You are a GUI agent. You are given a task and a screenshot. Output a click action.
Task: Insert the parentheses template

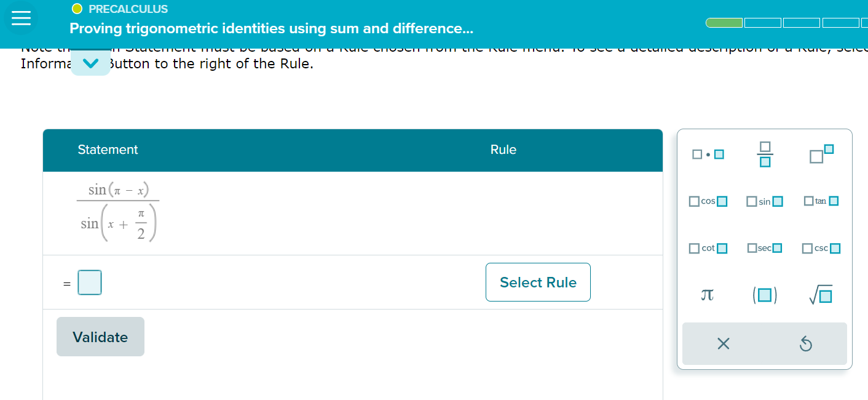pos(764,295)
